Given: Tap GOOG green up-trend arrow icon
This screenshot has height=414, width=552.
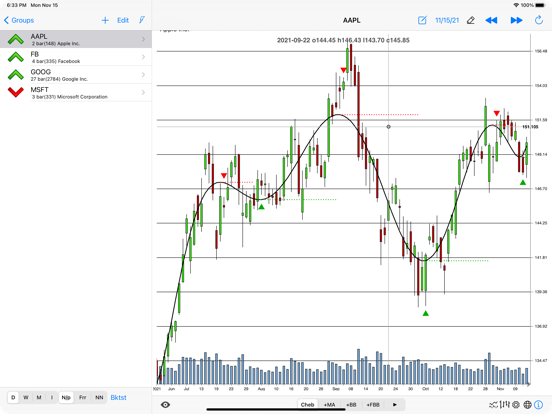Looking at the screenshot, I should 16,75.
